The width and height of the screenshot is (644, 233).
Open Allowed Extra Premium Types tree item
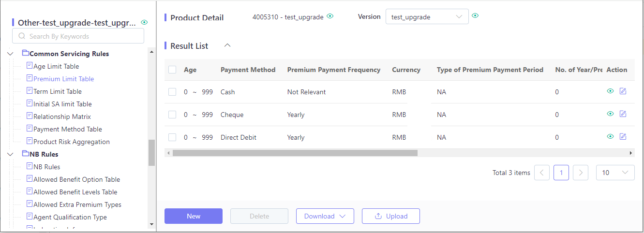point(77,204)
